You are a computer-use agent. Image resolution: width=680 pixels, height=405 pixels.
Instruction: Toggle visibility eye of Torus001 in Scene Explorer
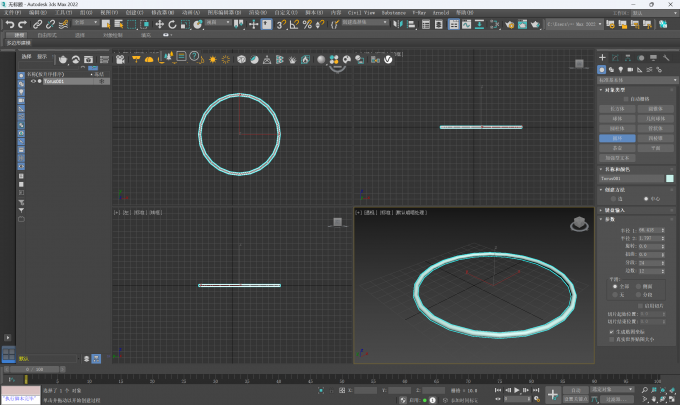pyautogui.click(x=32, y=81)
